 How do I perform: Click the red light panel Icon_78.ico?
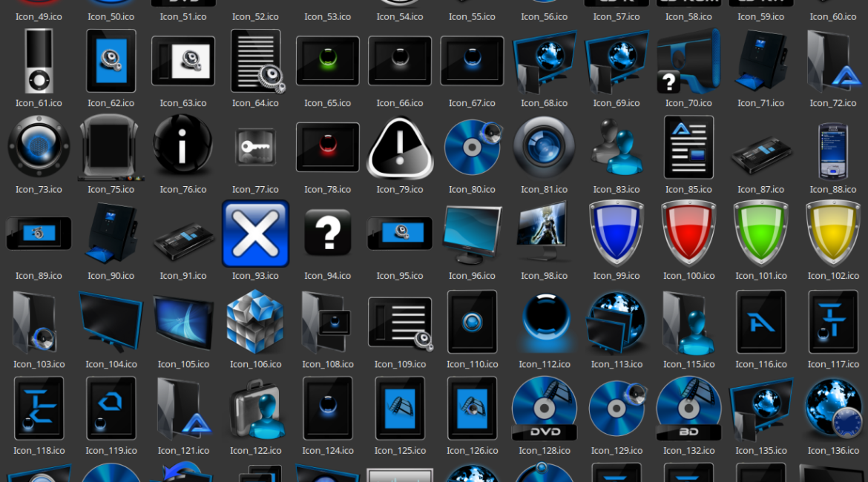pos(327,147)
